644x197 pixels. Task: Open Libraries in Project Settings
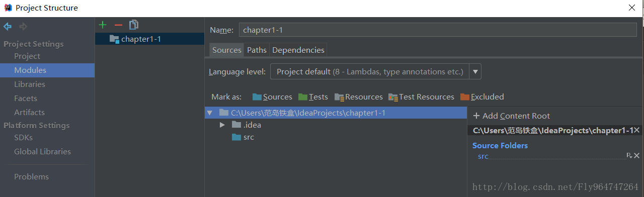30,84
